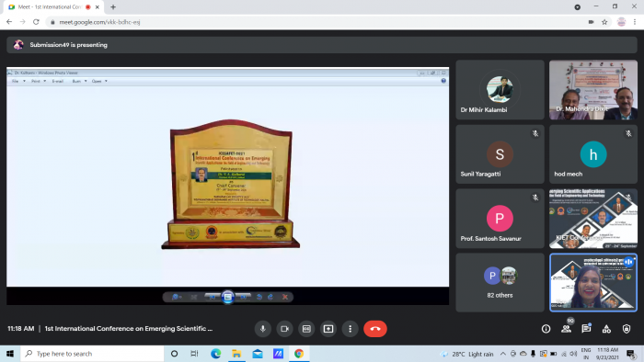
Task: Open Chrome's three-dot menu
Action: pyautogui.click(x=635, y=22)
